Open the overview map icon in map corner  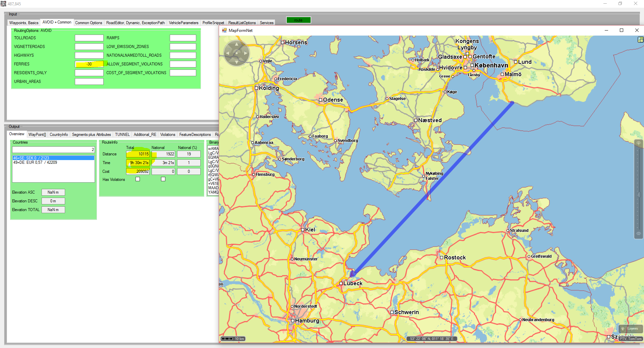tap(640, 40)
